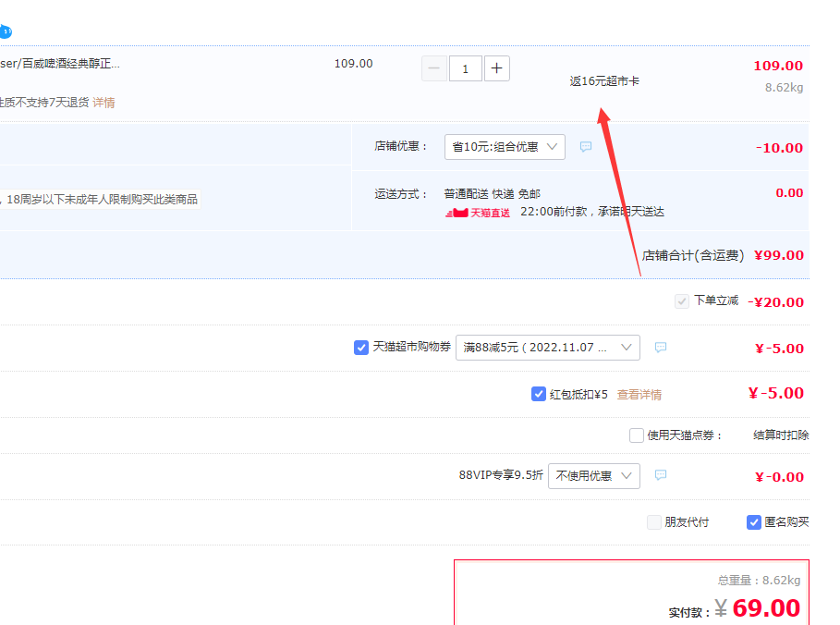Click the -10.00 store discount amount
The width and height of the screenshot is (840, 625).
(779, 148)
